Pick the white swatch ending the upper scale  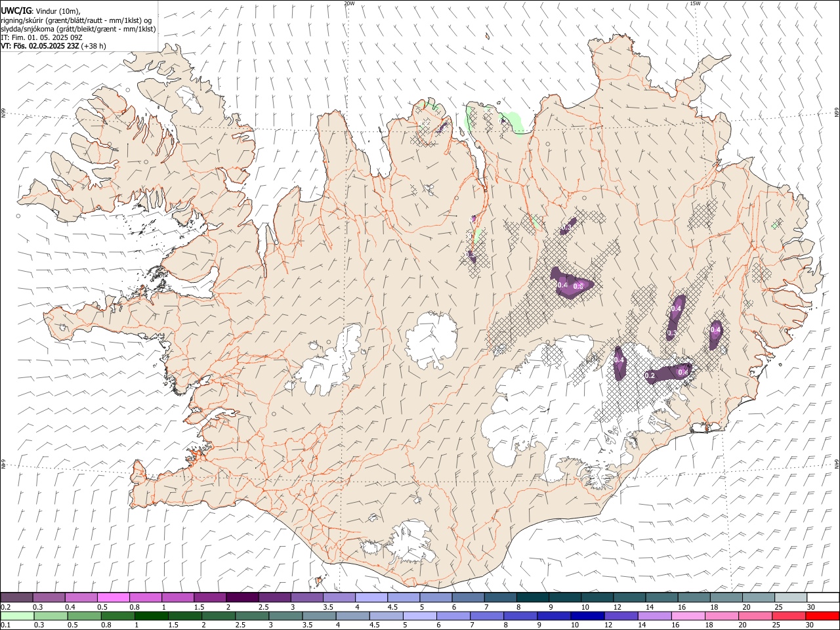823,598
